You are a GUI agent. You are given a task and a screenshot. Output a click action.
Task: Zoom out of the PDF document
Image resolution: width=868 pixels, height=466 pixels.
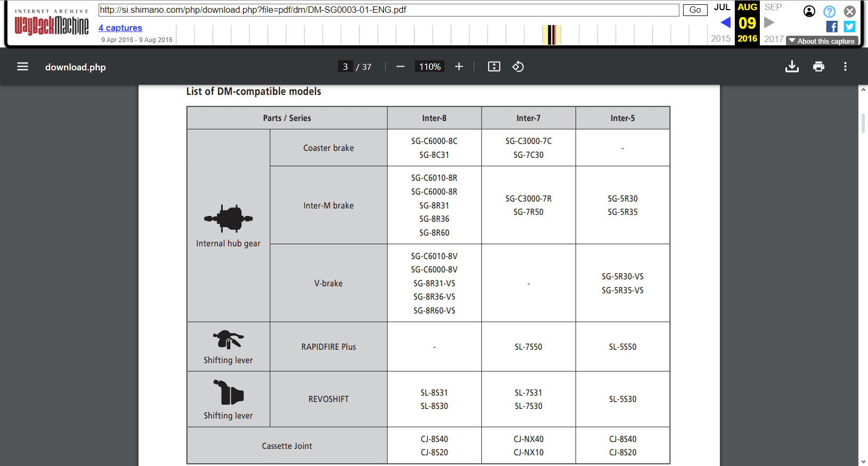tap(400, 67)
